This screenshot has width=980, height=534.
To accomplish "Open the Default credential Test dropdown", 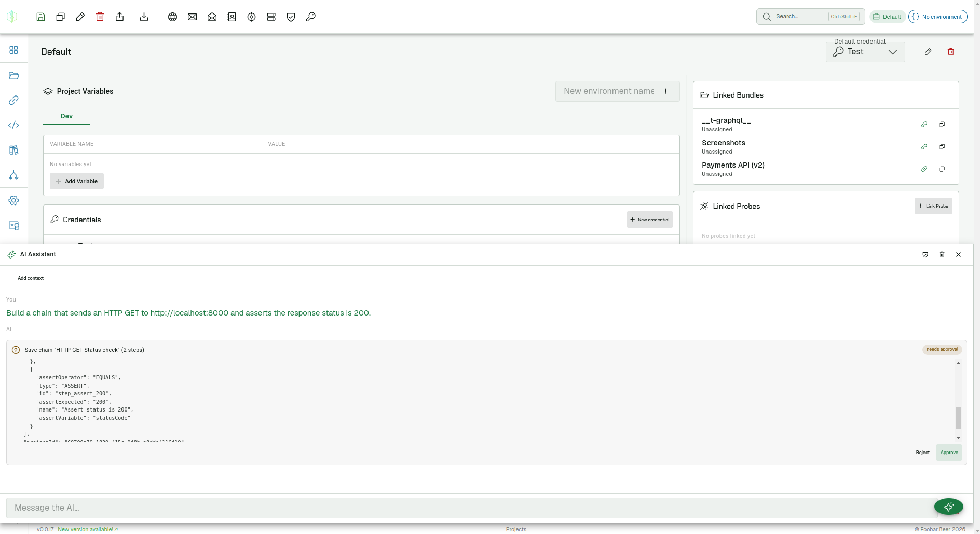I will pyautogui.click(x=865, y=52).
